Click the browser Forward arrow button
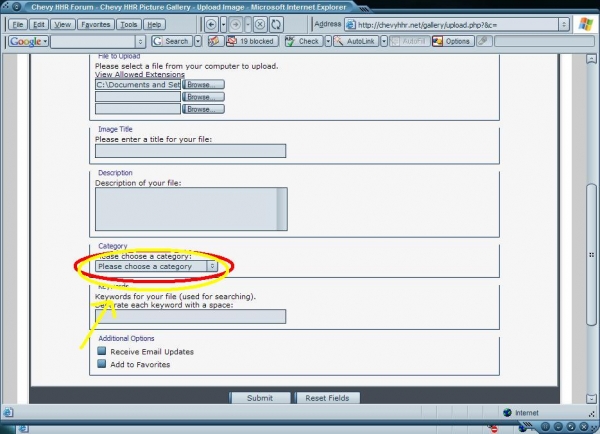 (x=236, y=24)
